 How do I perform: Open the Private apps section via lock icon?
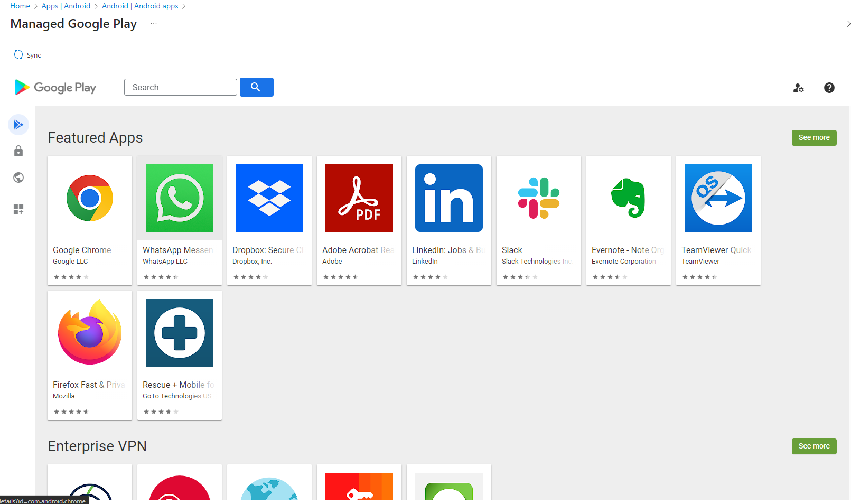[x=18, y=151]
